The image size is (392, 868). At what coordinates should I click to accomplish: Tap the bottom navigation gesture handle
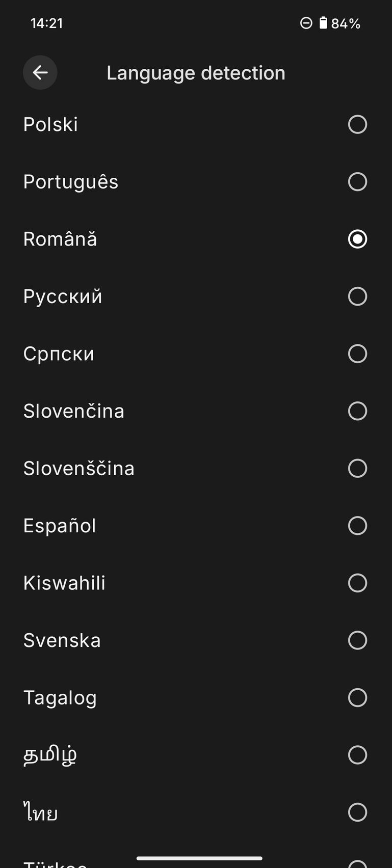tap(199, 858)
